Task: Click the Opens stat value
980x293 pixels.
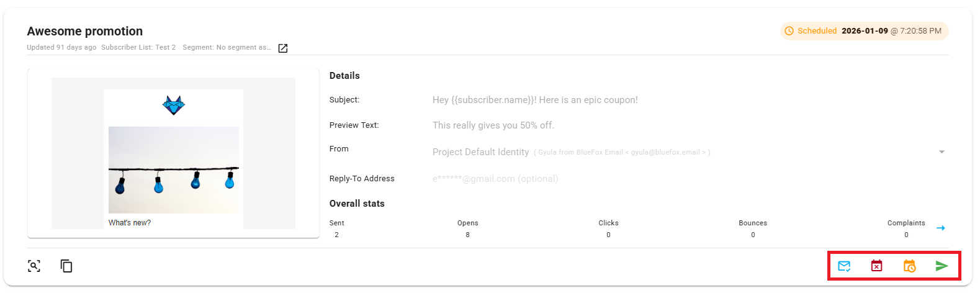Action: [x=467, y=235]
